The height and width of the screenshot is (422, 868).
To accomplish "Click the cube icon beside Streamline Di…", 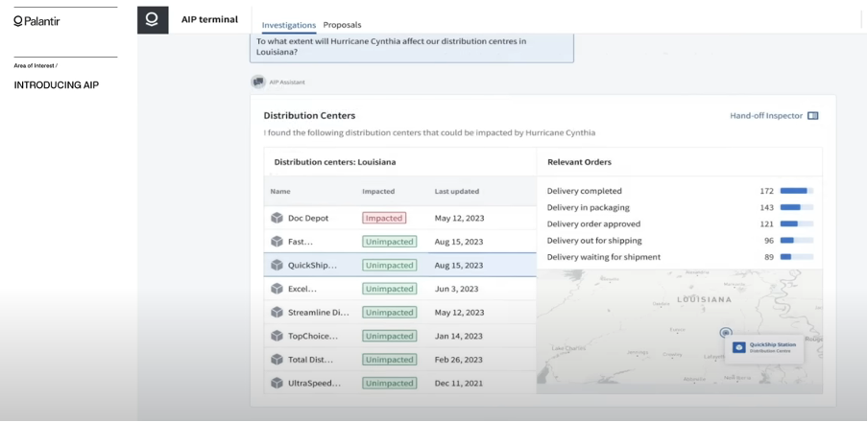I will [x=277, y=313].
